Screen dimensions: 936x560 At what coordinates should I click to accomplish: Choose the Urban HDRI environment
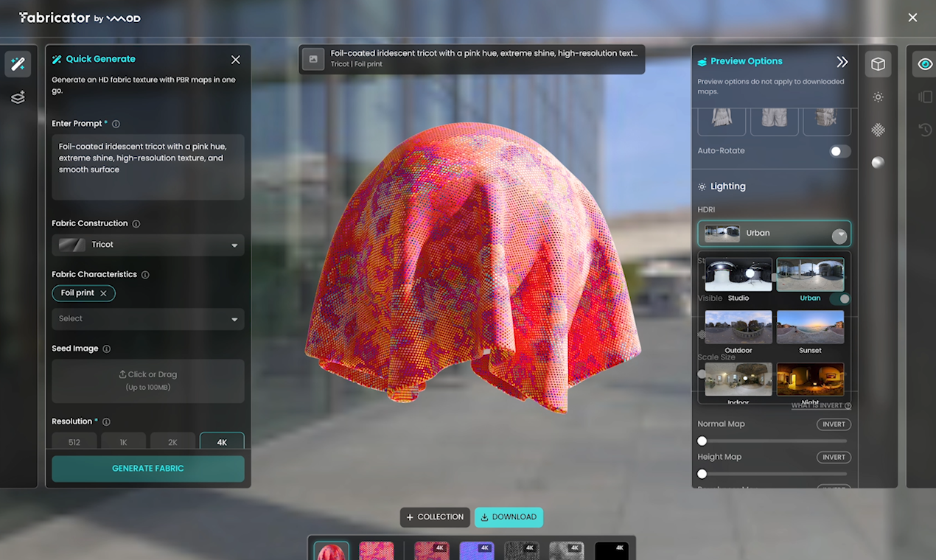click(810, 280)
